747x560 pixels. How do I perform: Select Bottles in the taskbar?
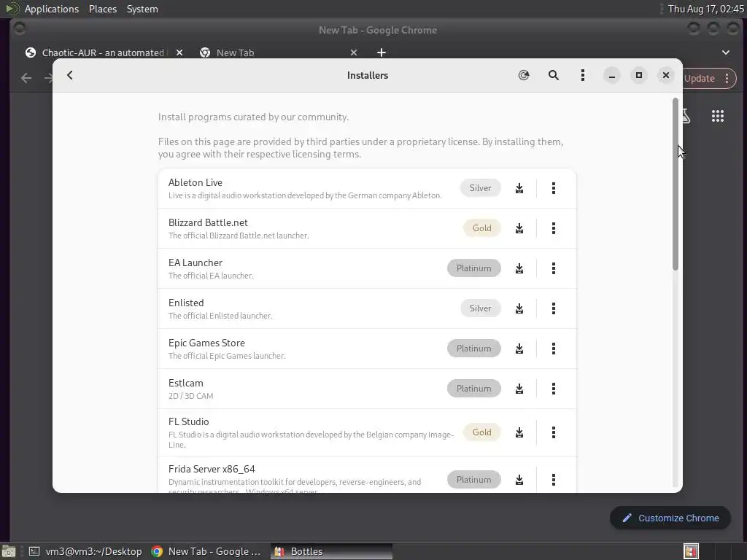pyautogui.click(x=332, y=551)
